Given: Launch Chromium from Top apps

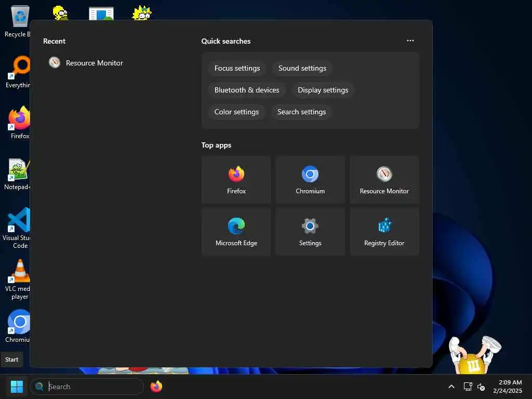Looking at the screenshot, I should (310, 180).
